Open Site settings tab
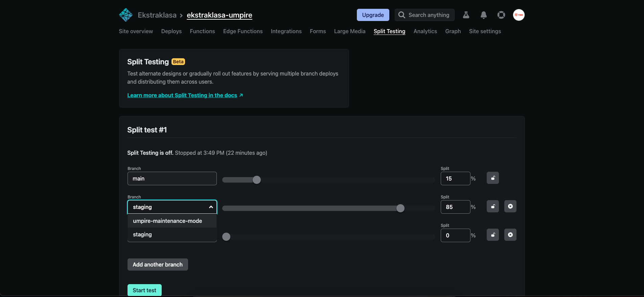 [x=485, y=31]
